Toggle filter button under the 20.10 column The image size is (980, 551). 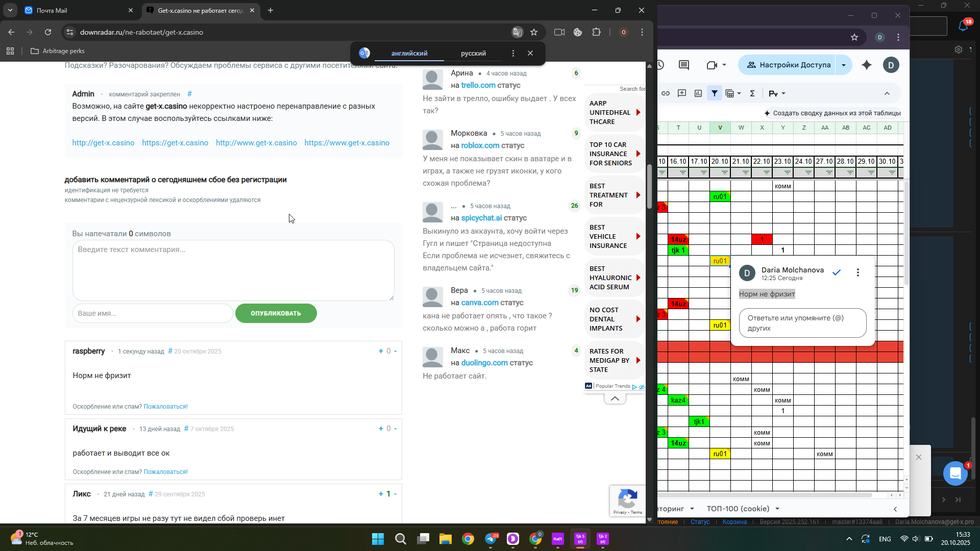tap(725, 173)
